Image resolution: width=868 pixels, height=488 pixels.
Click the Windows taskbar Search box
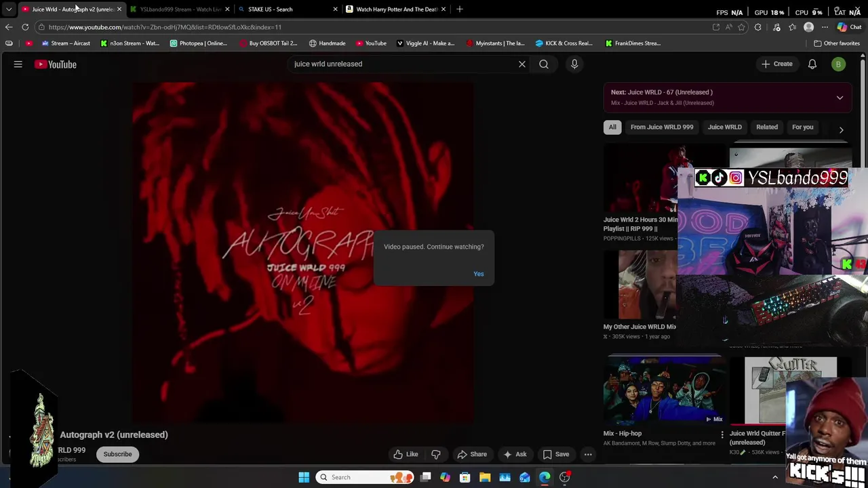[x=366, y=477]
